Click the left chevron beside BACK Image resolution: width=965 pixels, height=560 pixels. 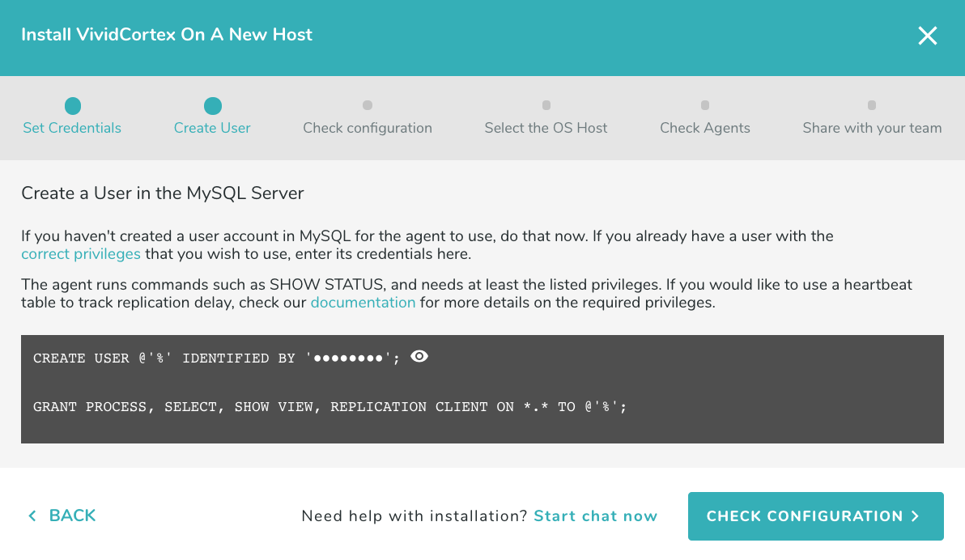(32, 515)
